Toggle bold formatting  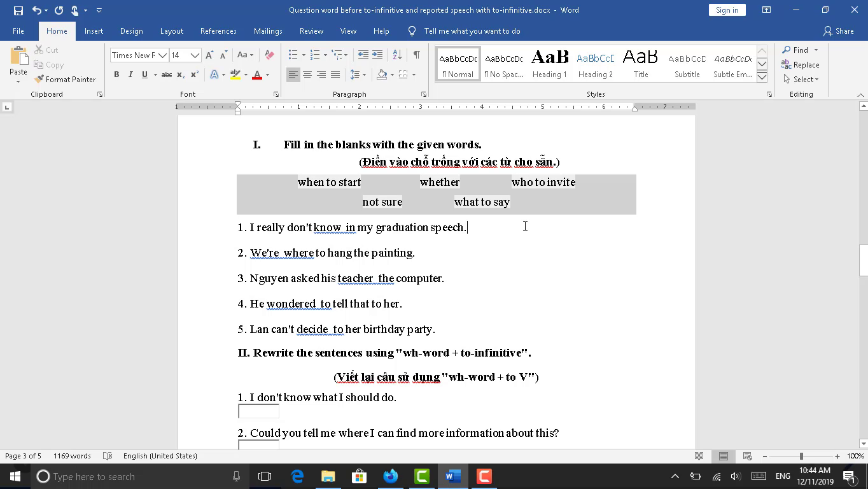pos(116,75)
